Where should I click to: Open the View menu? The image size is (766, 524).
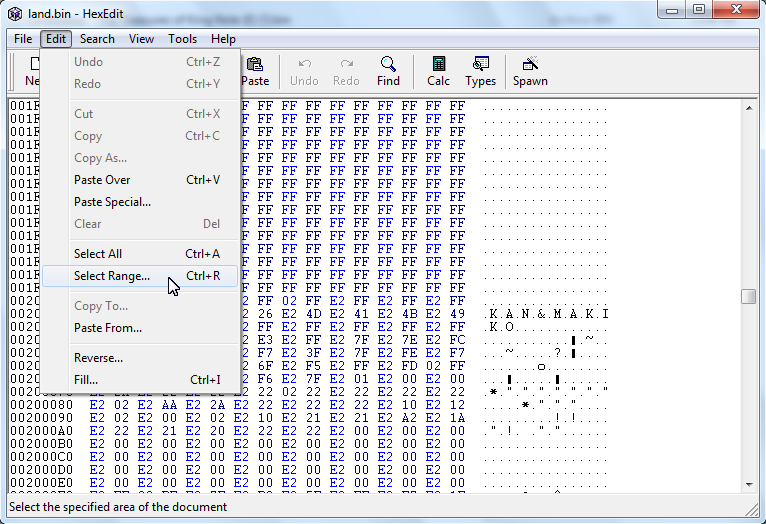[x=141, y=39]
